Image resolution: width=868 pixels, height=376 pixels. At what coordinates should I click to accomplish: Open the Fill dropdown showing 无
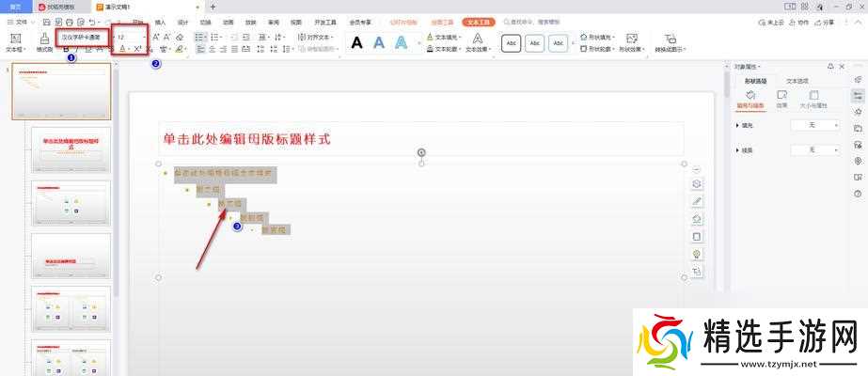814,126
